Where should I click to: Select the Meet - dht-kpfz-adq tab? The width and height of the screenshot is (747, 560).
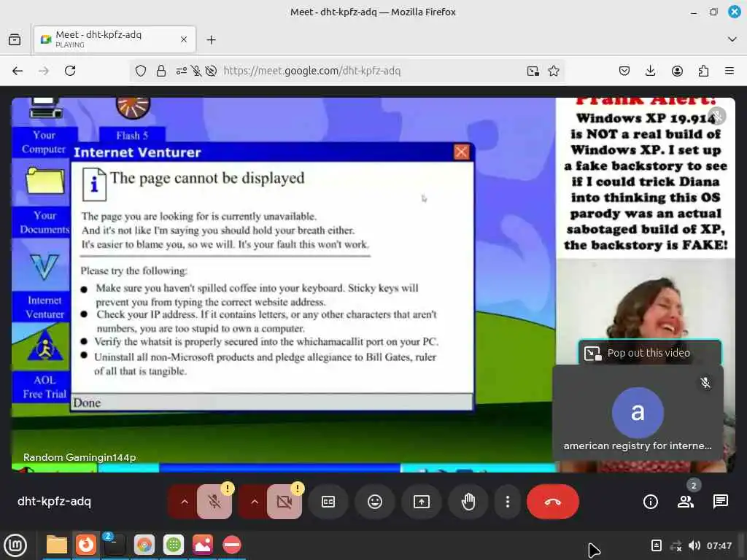[115, 39]
